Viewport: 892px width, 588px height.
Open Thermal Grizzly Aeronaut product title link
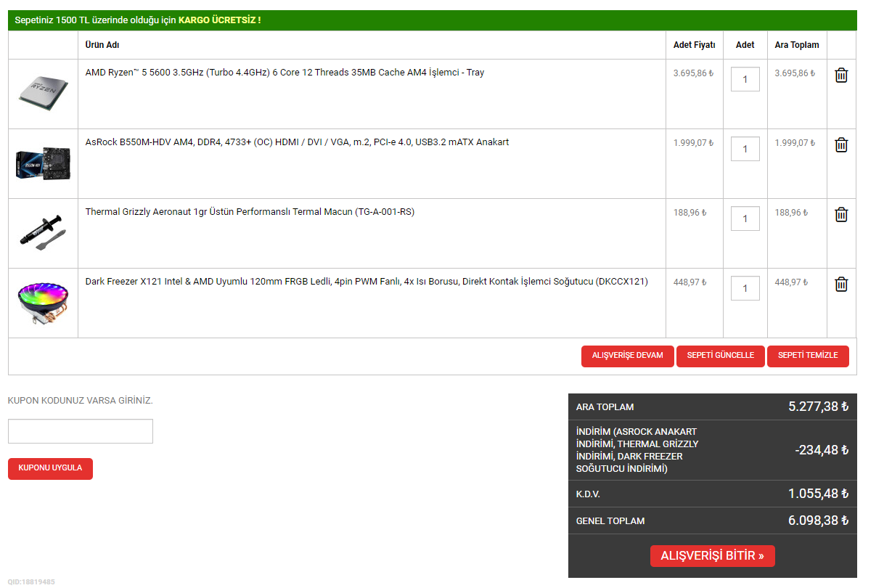point(250,212)
